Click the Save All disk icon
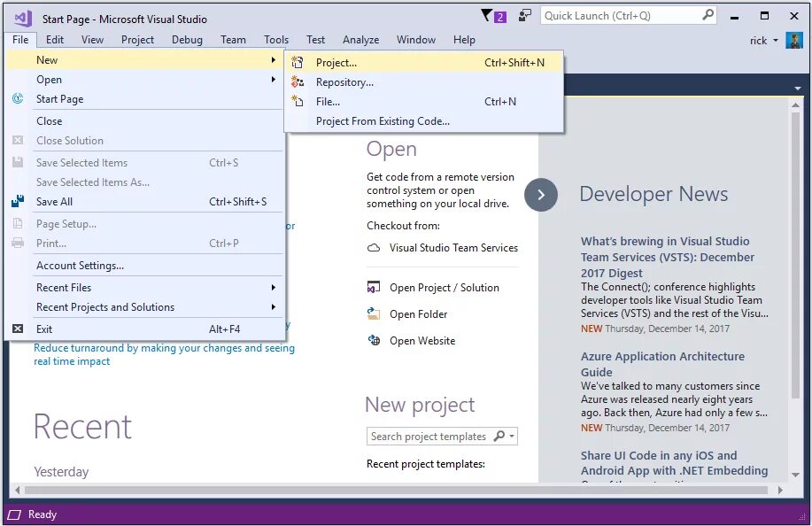Image resolution: width=812 pixels, height=526 pixels. (x=18, y=201)
